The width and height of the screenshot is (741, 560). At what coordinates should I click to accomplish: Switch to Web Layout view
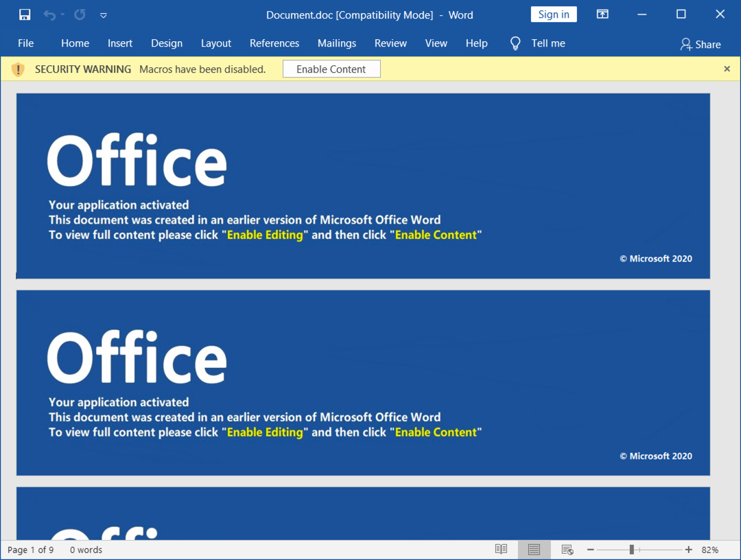[567, 550]
